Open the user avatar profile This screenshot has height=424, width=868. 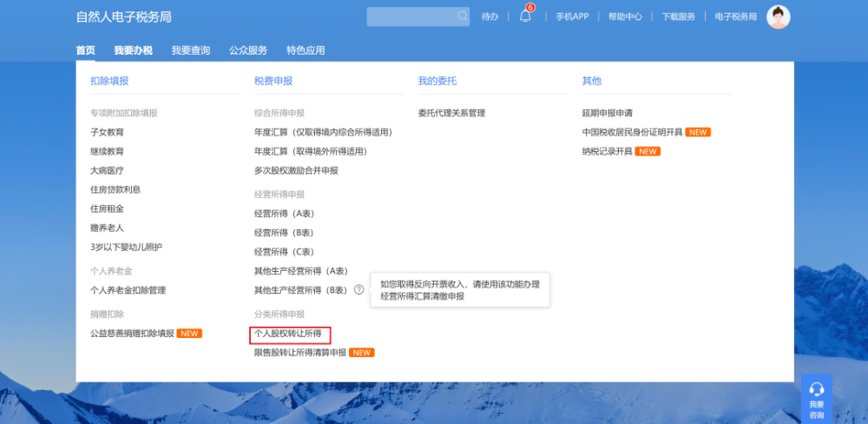(x=778, y=17)
